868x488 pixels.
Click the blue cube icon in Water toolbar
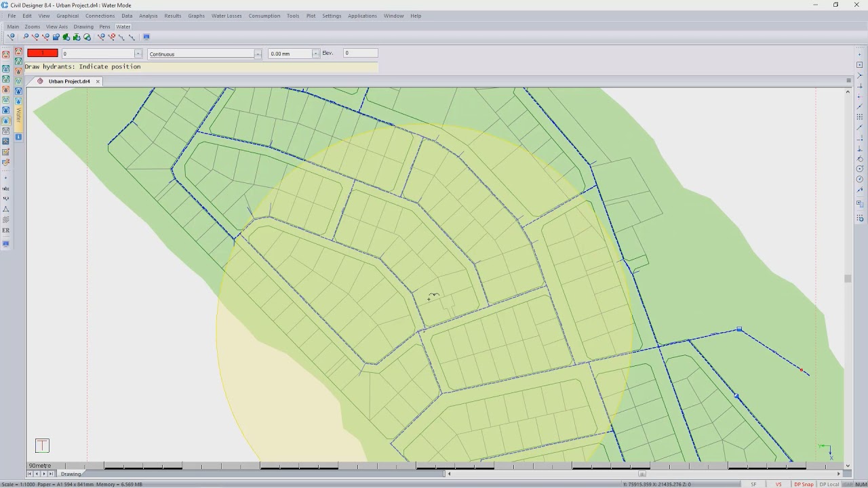pos(56,37)
